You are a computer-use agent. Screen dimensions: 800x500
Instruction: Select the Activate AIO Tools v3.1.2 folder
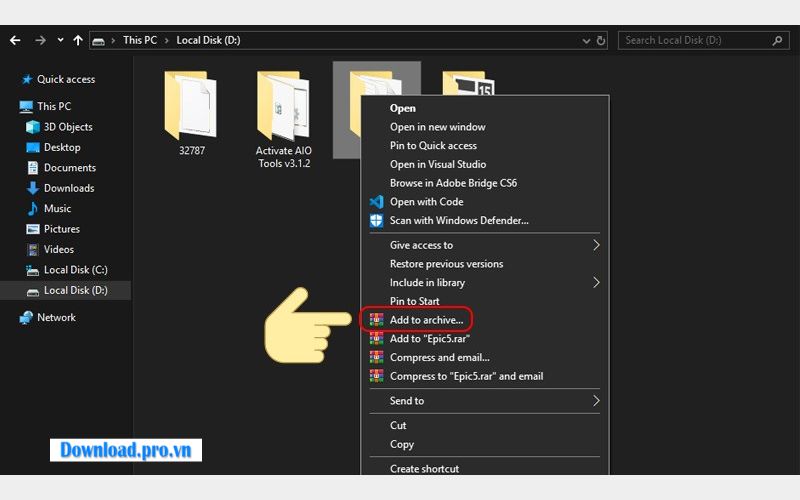point(284,120)
